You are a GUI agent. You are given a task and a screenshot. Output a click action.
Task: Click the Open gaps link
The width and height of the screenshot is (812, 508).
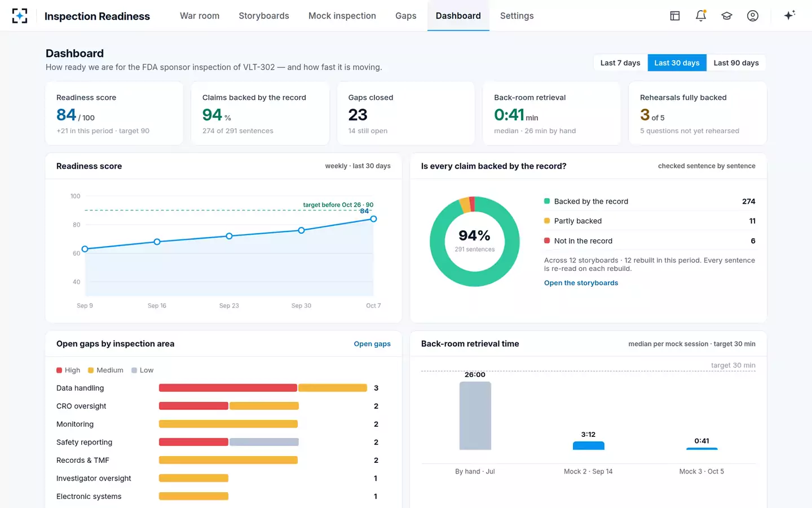click(x=372, y=344)
